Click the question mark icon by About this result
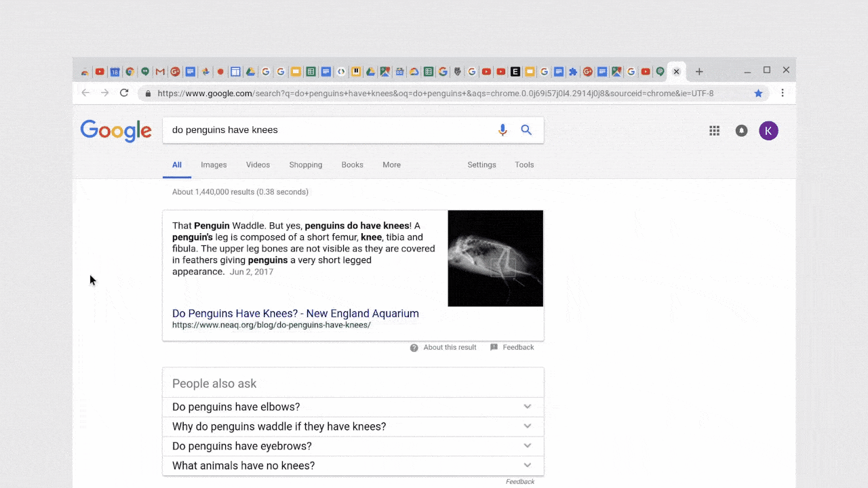868x488 pixels. pos(414,348)
